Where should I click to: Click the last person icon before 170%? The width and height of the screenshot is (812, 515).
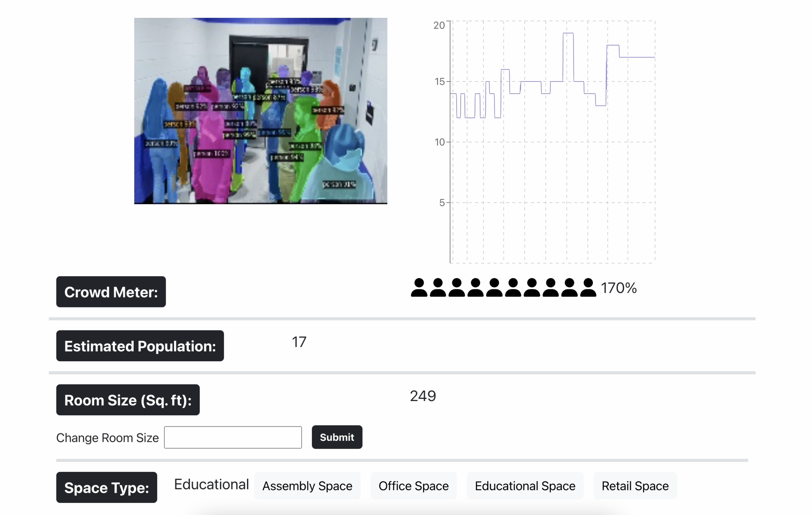[x=588, y=287]
